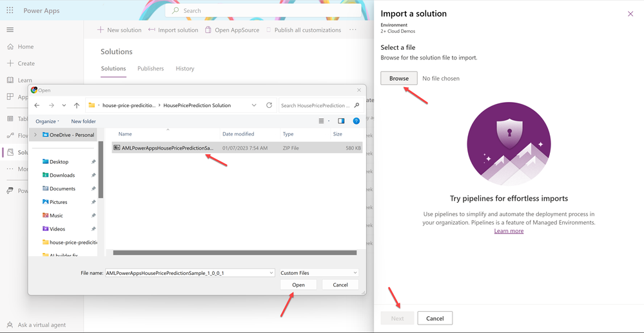644x333 pixels.
Task: Open the Learn more pipelines link
Action: click(509, 231)
